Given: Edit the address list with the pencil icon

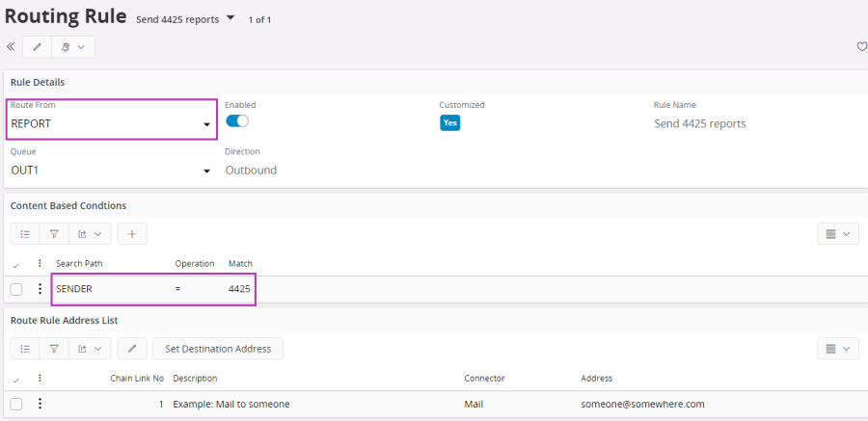Looking at the screenshot, I should click(x=132, y=348).
